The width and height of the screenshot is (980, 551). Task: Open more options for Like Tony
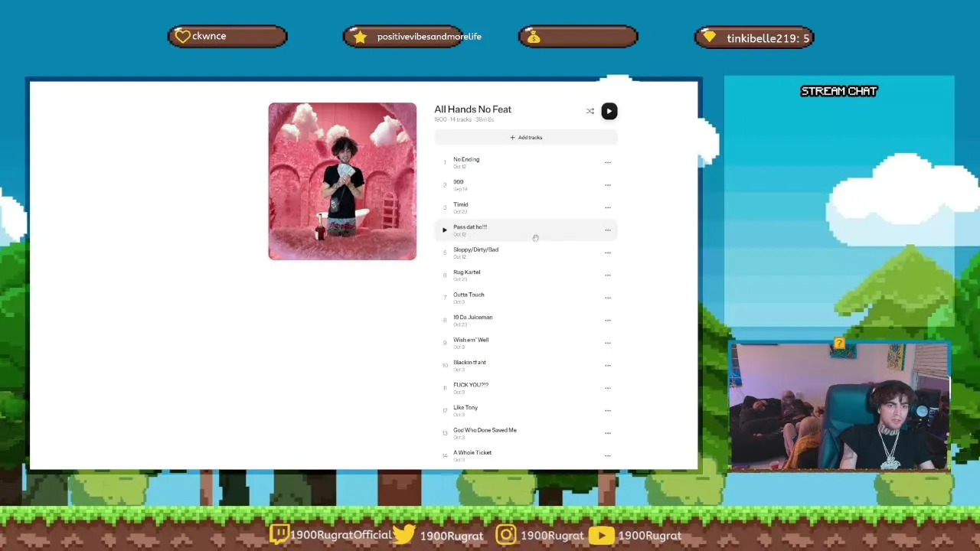point(608,410)
